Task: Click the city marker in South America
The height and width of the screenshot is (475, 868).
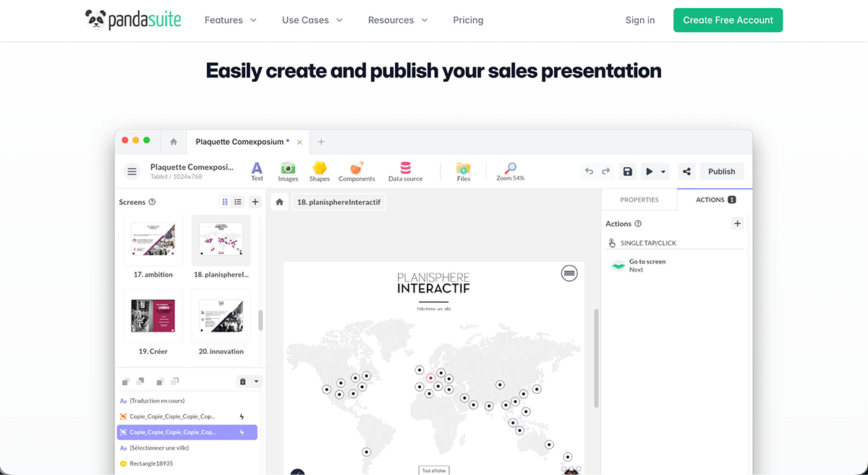Action: coord(366,451)
